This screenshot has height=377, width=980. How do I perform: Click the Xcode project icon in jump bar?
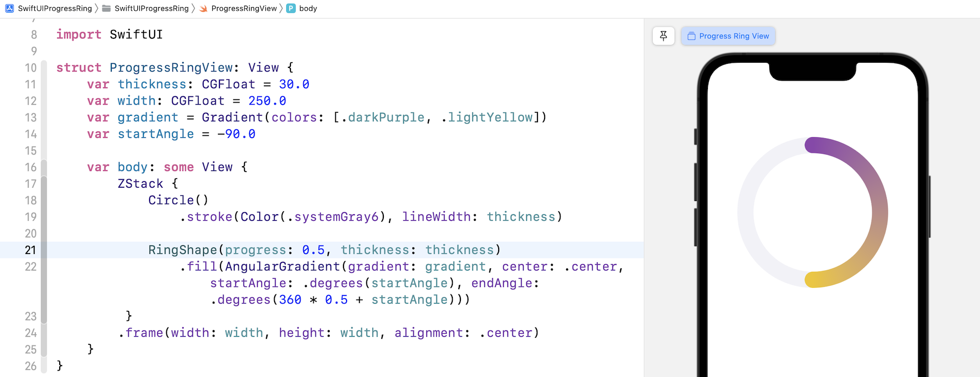9,8
